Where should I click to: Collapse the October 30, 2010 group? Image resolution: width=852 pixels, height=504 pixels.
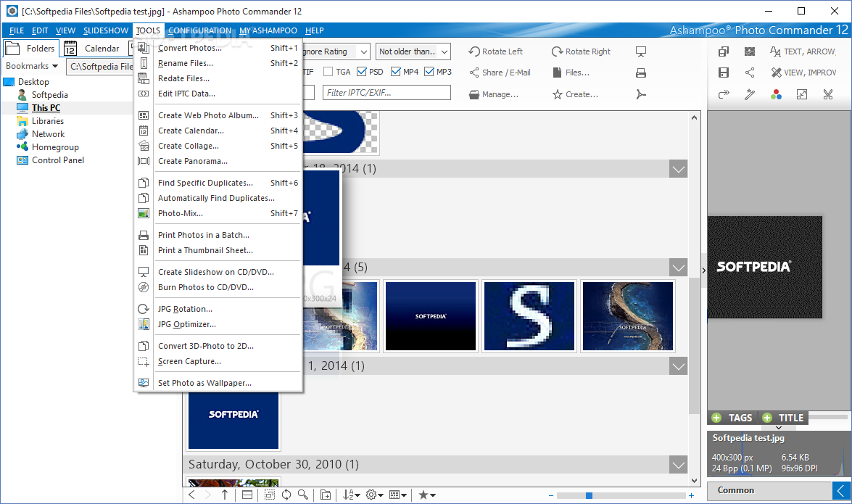tap(678, 465)
